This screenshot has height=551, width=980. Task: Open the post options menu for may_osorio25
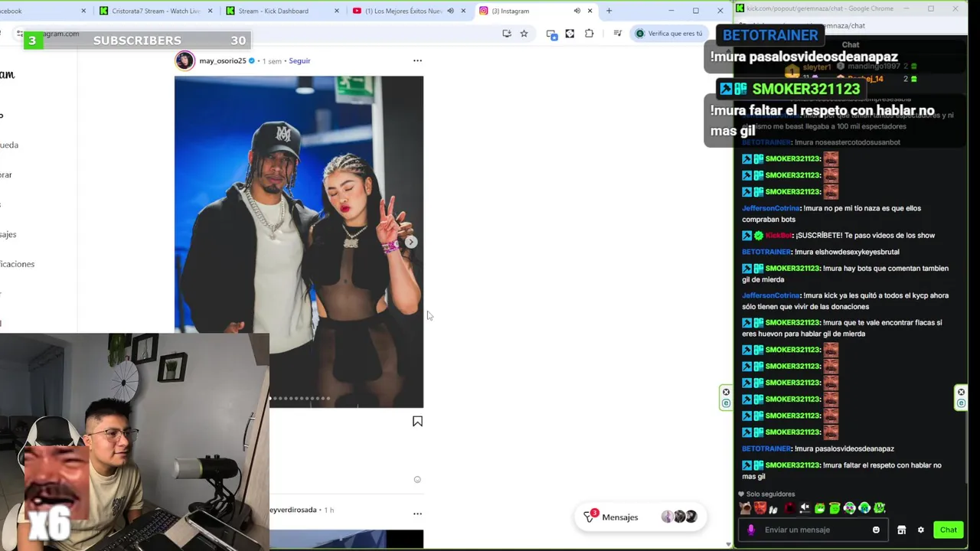[417, 60]
